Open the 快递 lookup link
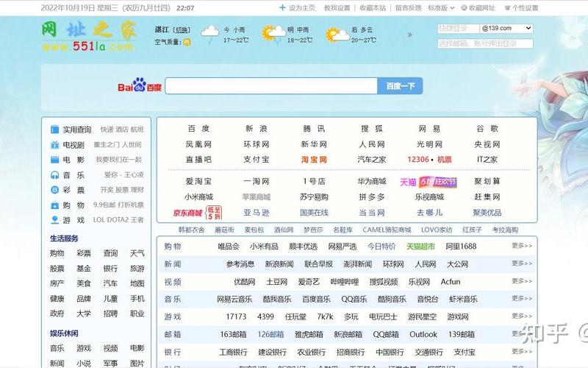This screenshot has width=588, height=368. (107, 130)
